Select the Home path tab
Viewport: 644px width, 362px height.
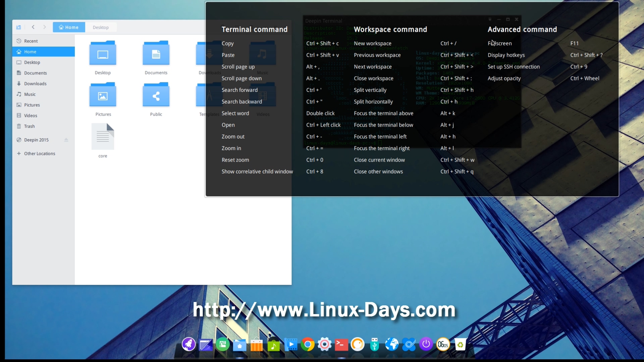click(x=69, y=27)
